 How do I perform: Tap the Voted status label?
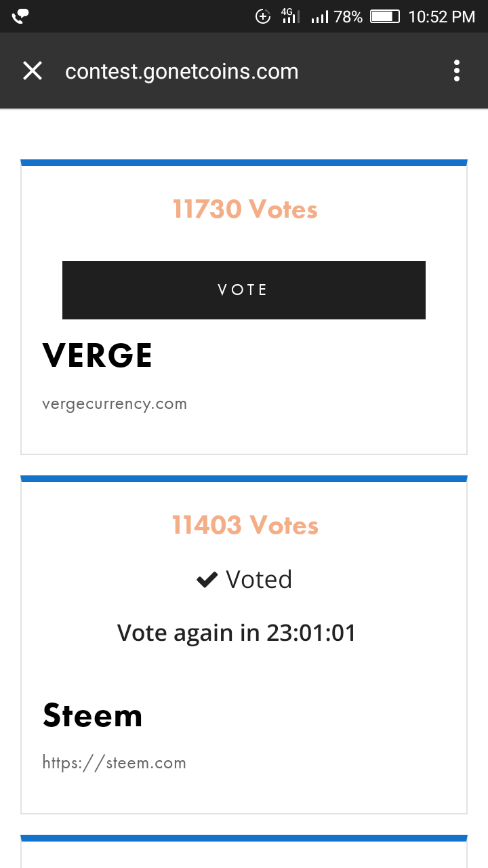[x=259, y=580]
